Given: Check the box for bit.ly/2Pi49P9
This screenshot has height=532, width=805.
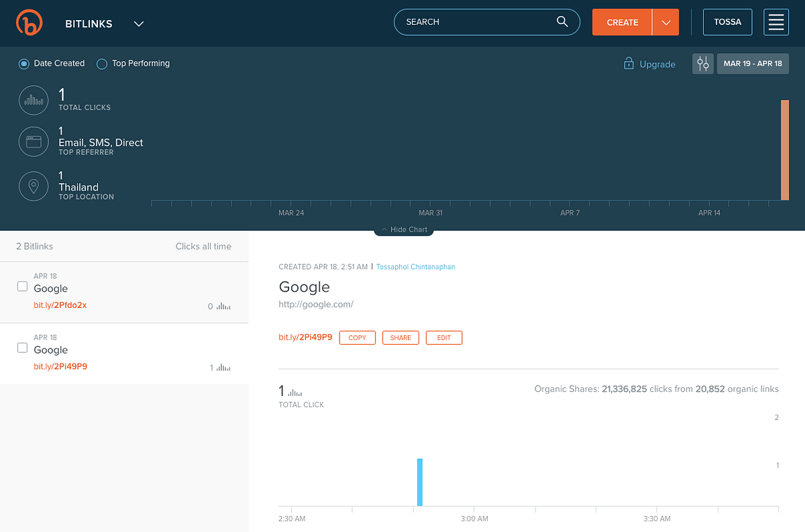Looking at the screenshot, I should pyautogui.click(x=22, y=348).
